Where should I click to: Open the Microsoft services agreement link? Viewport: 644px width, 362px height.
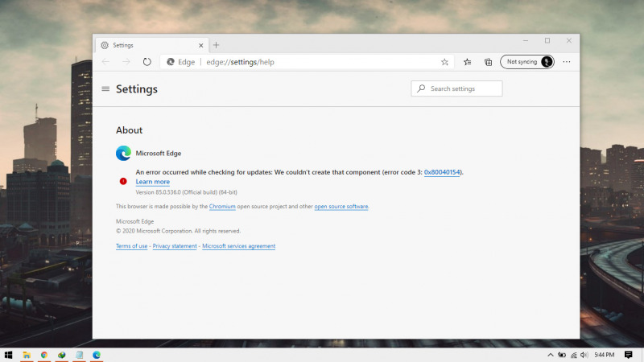[238, 246]
